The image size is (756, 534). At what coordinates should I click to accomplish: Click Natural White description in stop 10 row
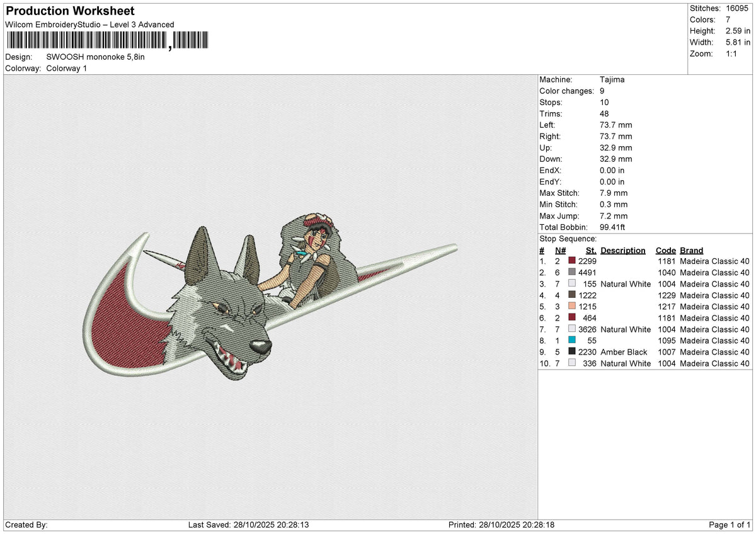[626, 363]
